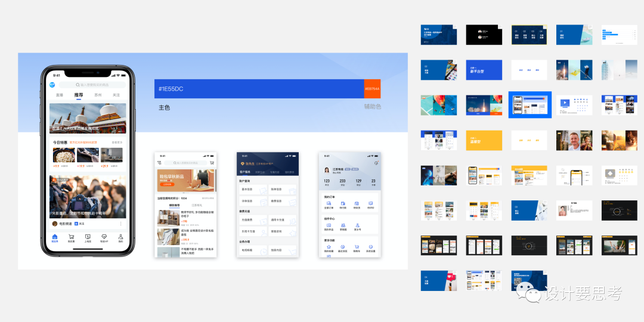Switch to the 直播 tab in the phone mockup
The height and width of the screenshot is (322, 644).
coord(60,95)
